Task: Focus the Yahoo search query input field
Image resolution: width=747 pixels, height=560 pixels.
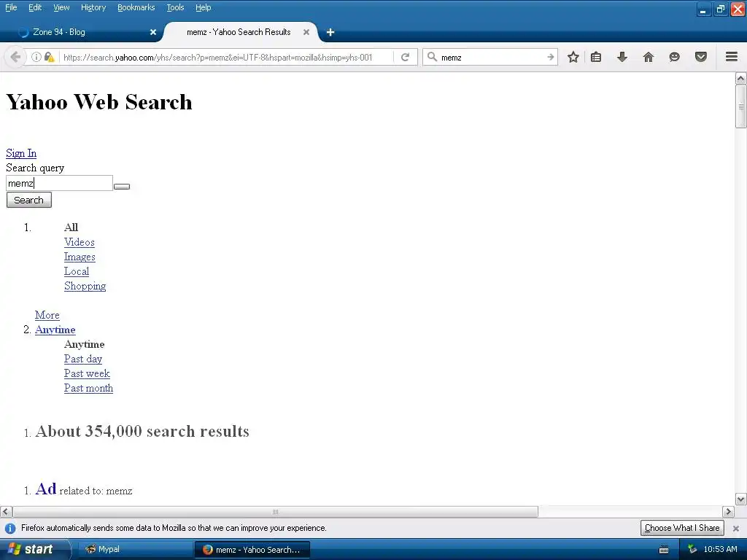Action: tap(60, 183)
